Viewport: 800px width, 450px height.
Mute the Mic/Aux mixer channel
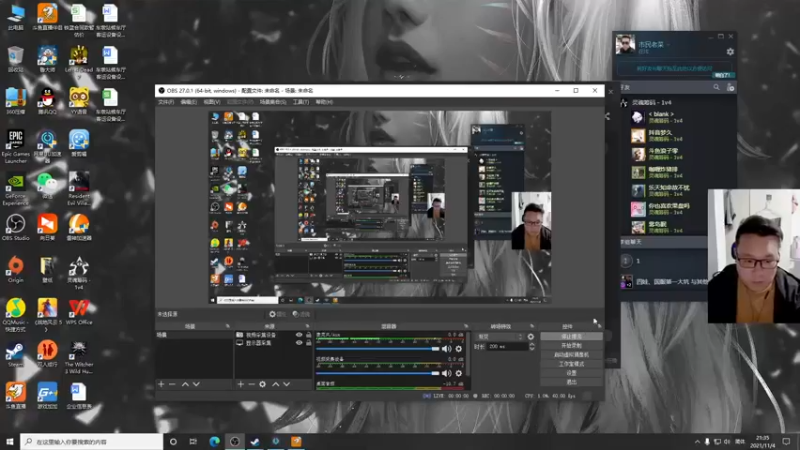pyautogui.click(x=446, y=349)
